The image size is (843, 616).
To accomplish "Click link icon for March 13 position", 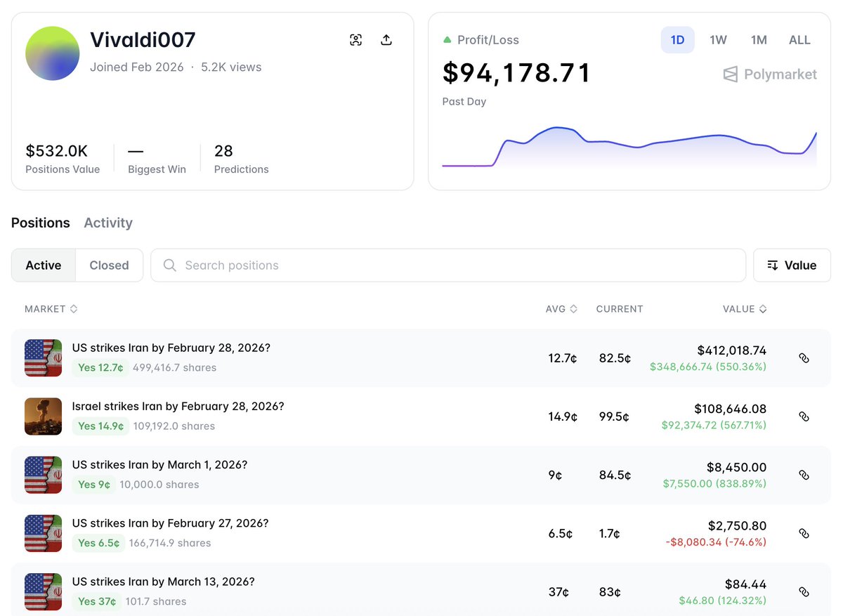I will click(804, 591).
